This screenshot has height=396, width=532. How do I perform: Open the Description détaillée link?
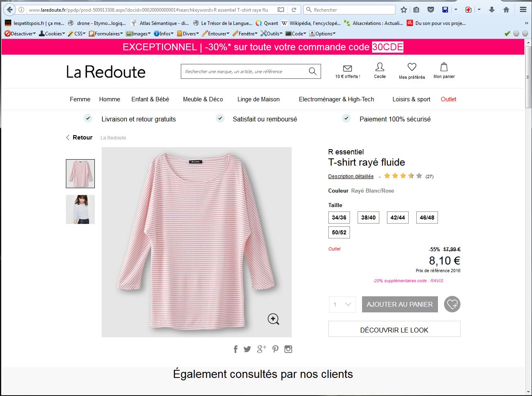click(351, 176)
